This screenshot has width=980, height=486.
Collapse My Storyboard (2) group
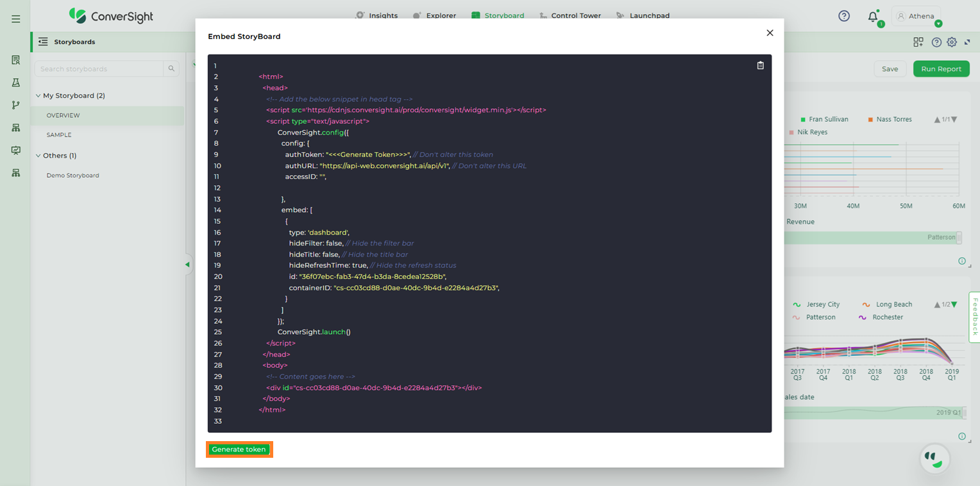(x=38, y=96)
